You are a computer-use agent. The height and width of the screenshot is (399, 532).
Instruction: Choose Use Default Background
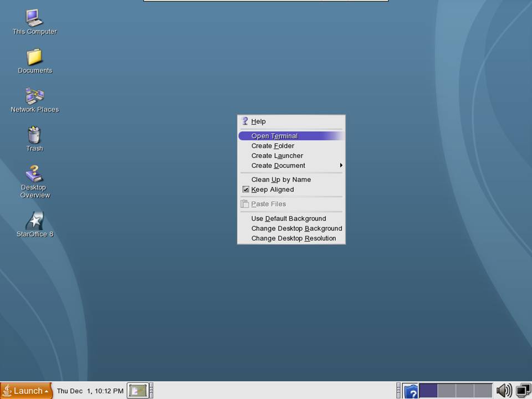[x=291, y=219]
